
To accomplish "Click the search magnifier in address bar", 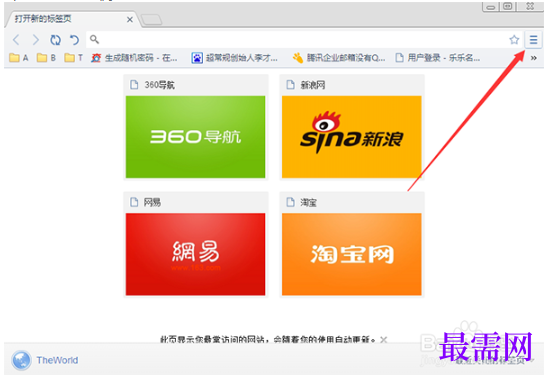I will click(x=94, y=39).
